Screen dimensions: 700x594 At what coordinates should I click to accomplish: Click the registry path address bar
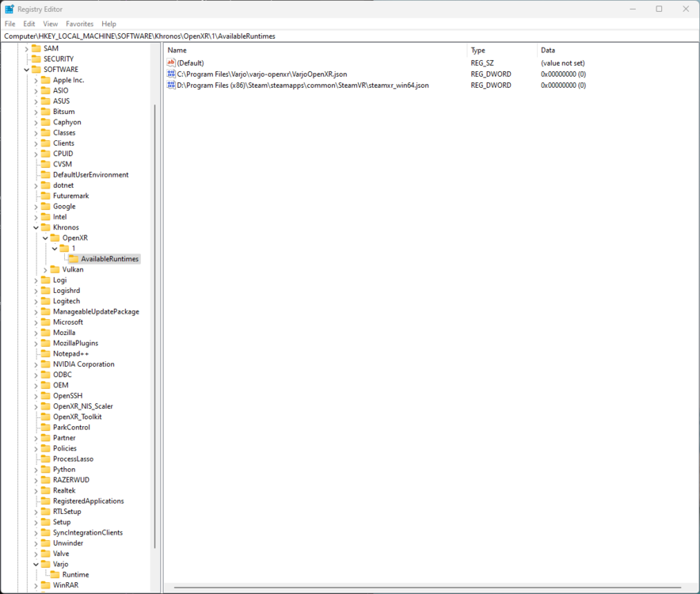click(x=350, y=36)
